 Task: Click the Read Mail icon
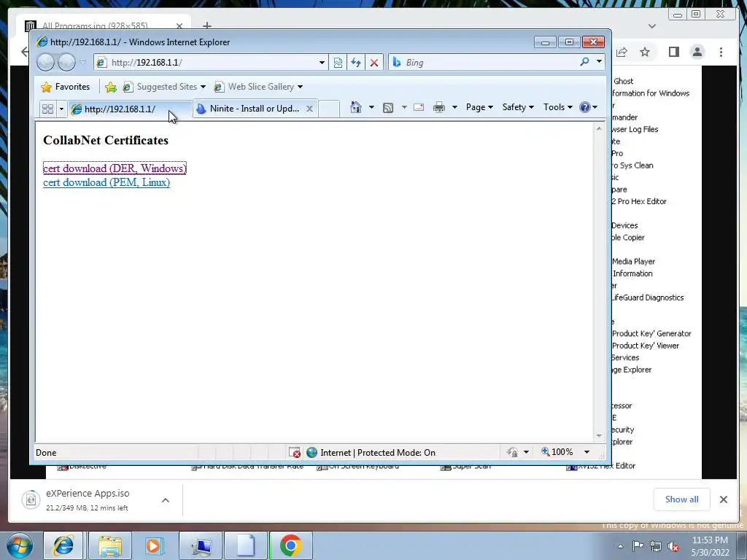(419, 107)
